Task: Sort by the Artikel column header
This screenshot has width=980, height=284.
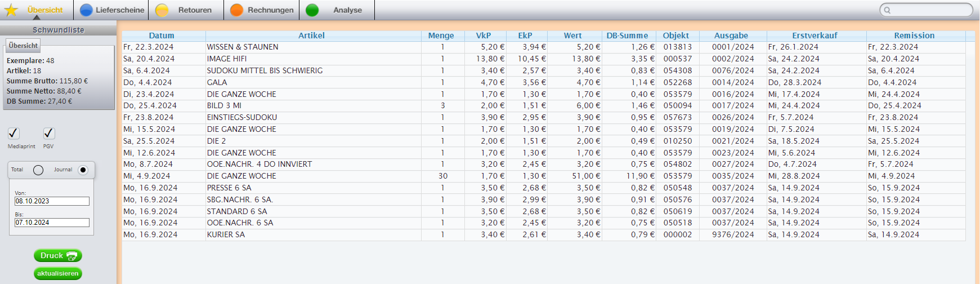Action: tap(311, 35)
